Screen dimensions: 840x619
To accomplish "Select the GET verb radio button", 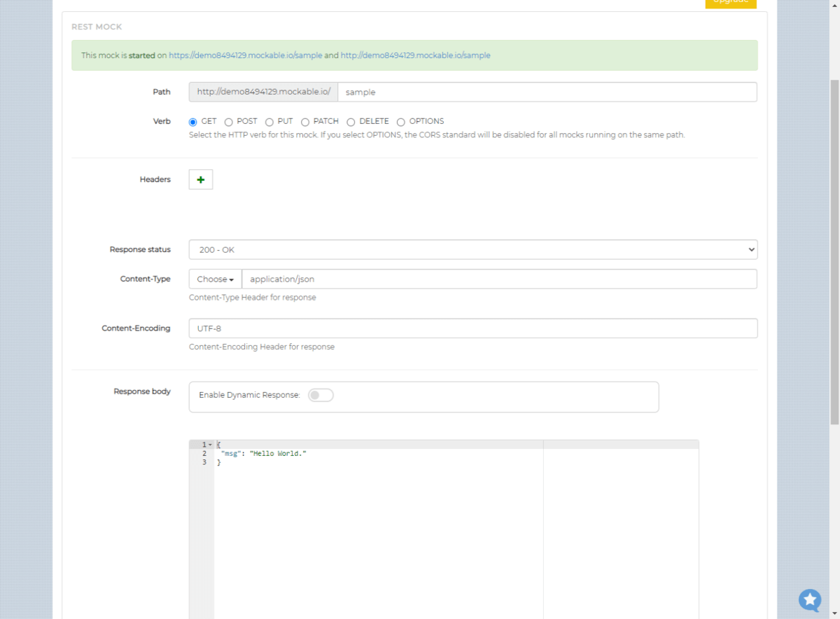I will [x=193, y=122].
